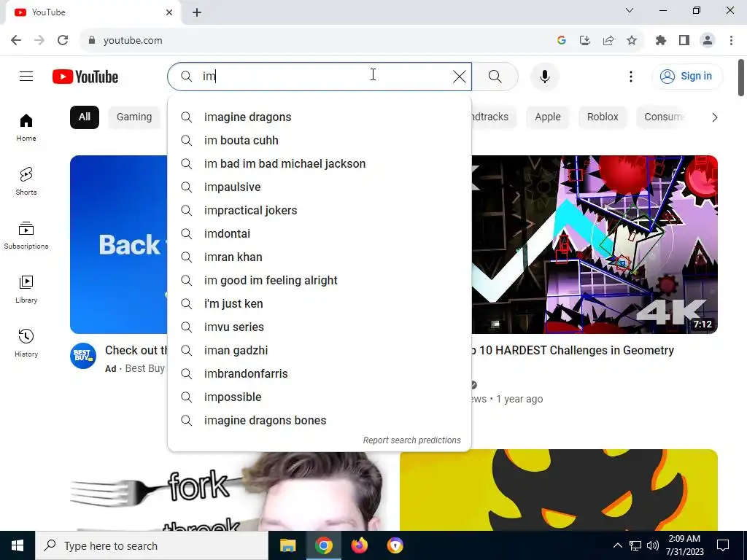747x560 pixels.
Task: Open Shorts in sidebar
Action: (26, 182)
